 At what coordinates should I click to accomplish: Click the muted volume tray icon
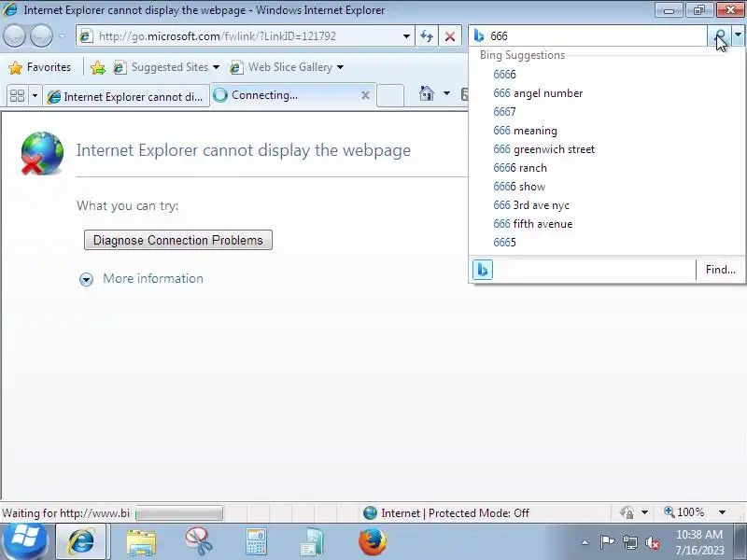(x=652, y=542)
